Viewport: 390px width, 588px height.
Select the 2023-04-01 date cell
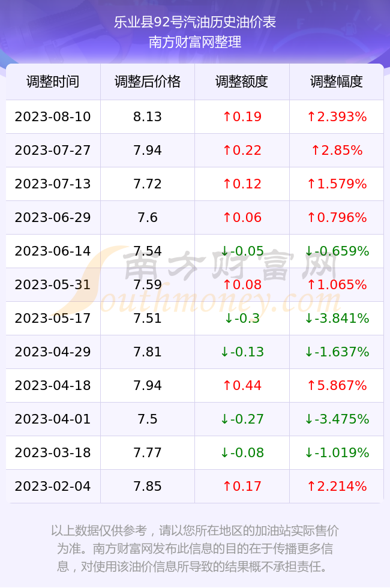pos(53,419)
